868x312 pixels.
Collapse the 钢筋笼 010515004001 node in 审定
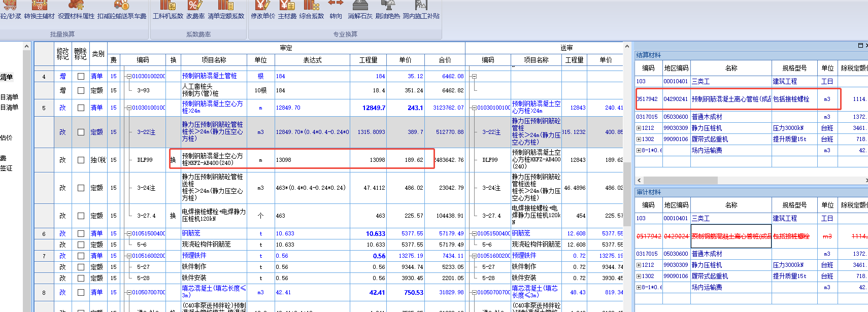(x=129, y=233)
